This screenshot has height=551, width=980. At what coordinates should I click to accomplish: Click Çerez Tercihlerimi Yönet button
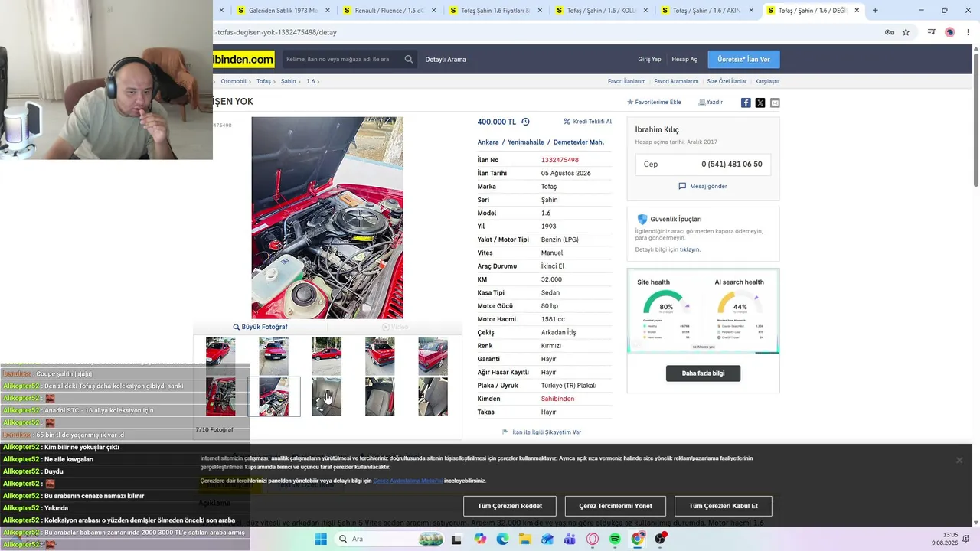click(x=616, y=506)
